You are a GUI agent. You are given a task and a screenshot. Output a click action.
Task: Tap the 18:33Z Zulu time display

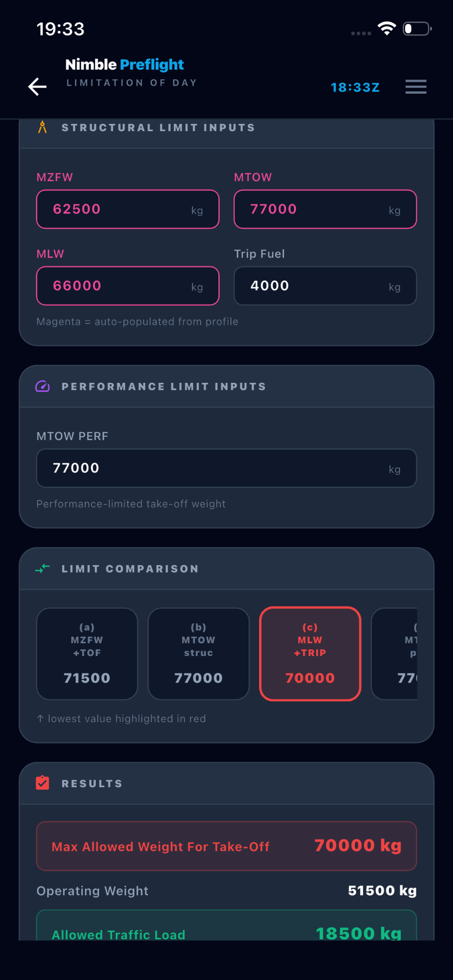pos(355,87)
